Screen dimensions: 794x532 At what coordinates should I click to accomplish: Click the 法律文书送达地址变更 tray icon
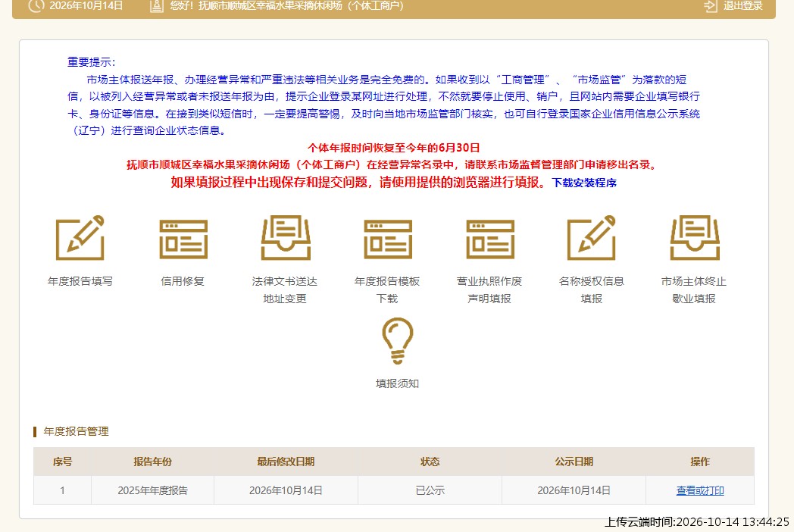(286, 238)
